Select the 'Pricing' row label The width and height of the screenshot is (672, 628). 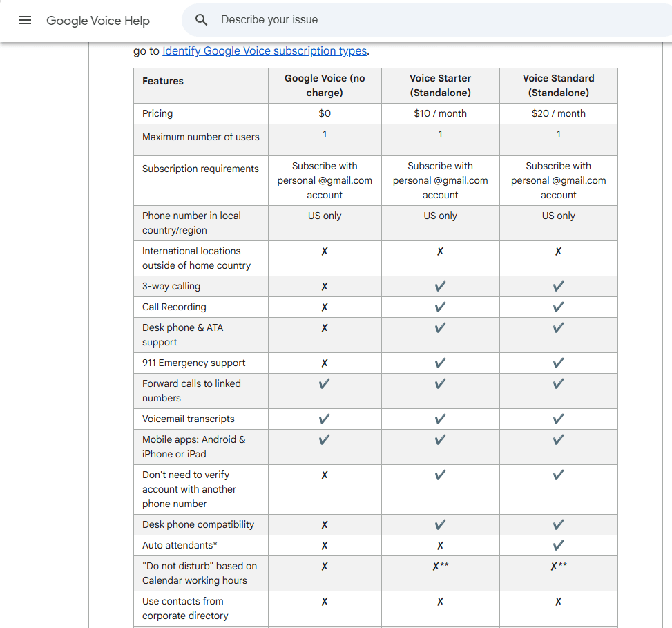(x=157, y=113)
